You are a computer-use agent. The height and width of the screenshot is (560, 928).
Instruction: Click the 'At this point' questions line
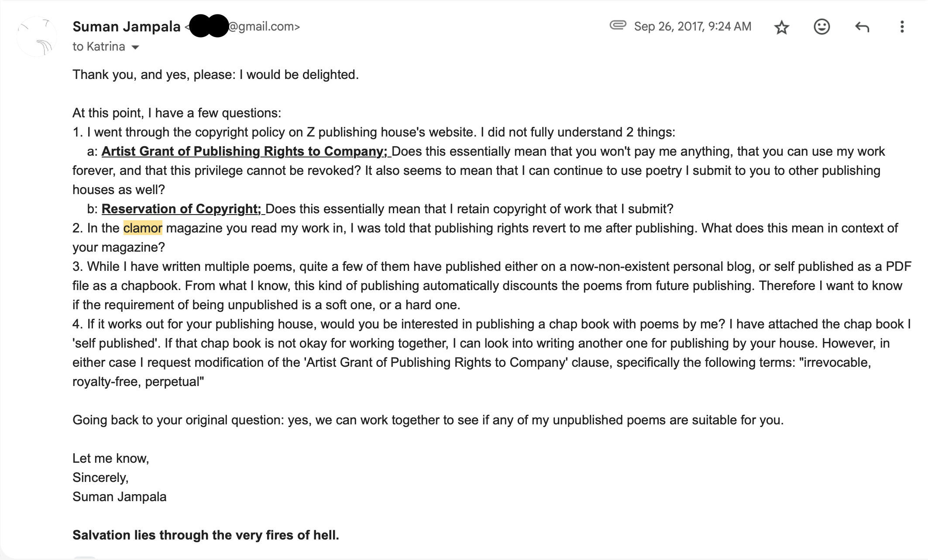[x=177, y=113]
